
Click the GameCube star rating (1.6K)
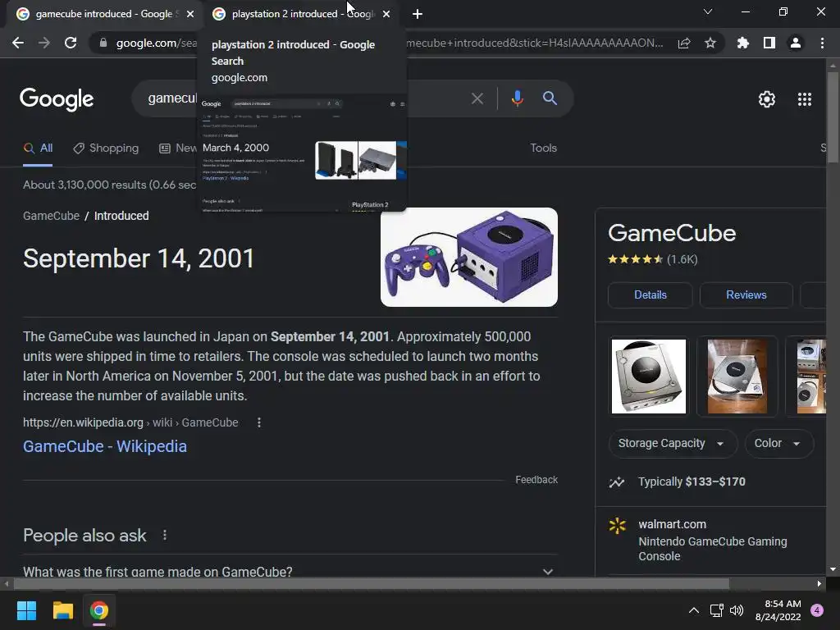[x=652, y=260]
